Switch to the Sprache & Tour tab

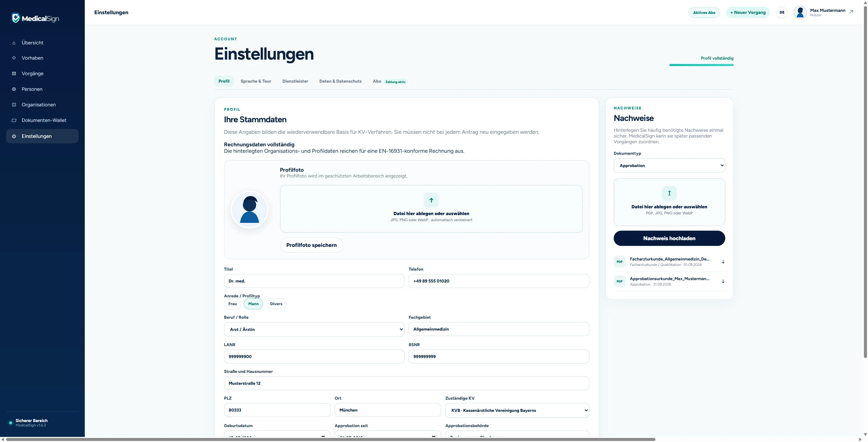point(256,81)
